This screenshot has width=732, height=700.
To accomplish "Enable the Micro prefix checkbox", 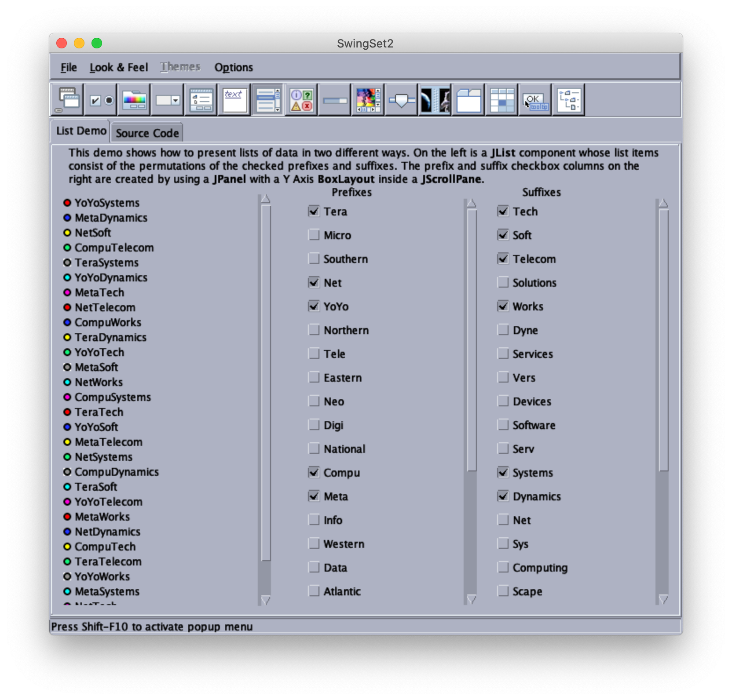I will point(314,235).
